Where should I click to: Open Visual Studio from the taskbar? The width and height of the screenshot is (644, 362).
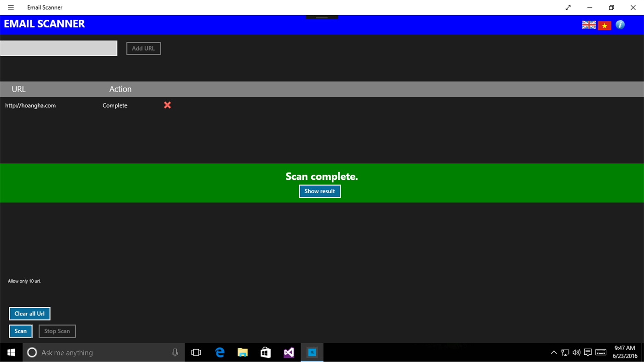(289, 352)
